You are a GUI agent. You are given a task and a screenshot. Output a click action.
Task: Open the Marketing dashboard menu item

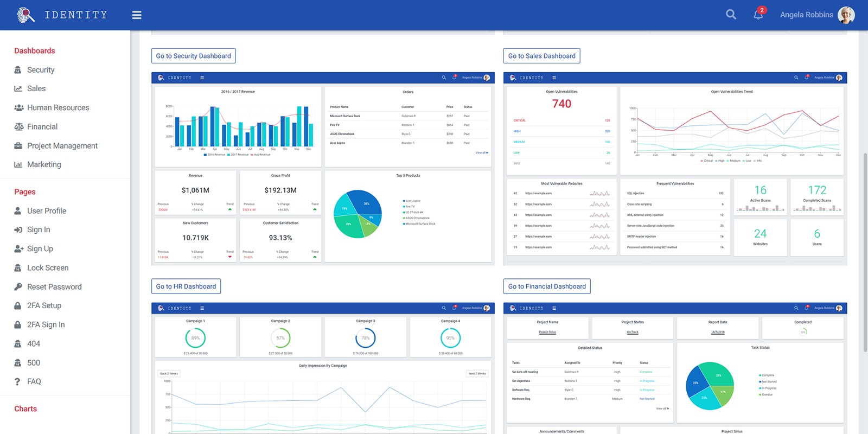point(44,164)
